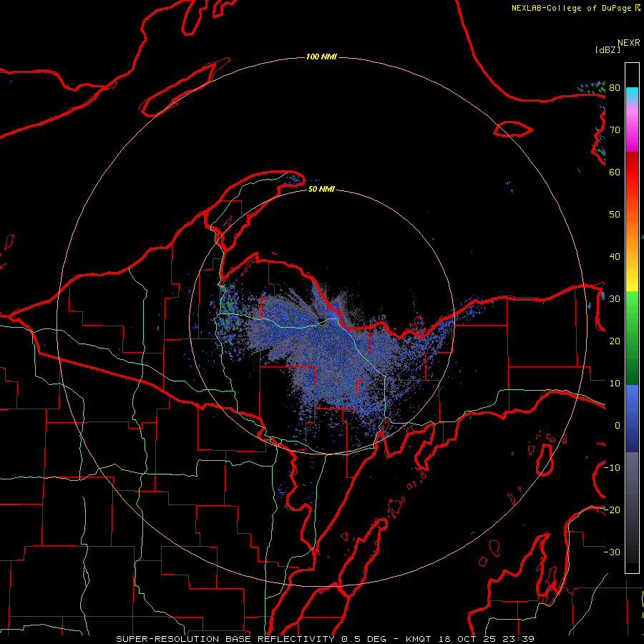Click the radar site center of the echoes
The height and width of the screenshot is (644, 644).
(321, 322)
